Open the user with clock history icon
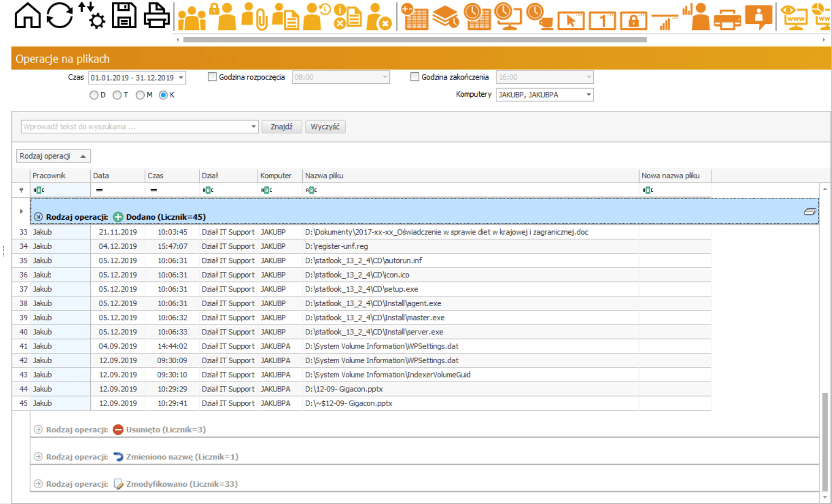Screen dimensions: 832x504 click(x=316, y=16)
